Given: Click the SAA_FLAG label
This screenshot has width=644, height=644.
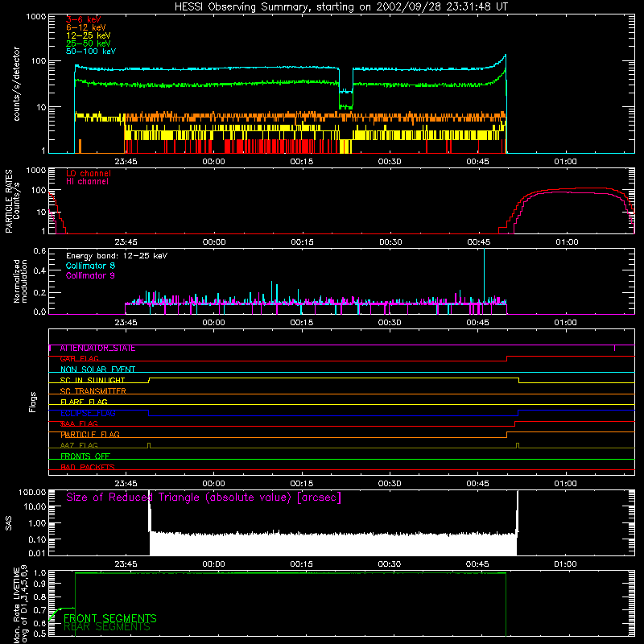Looking at the screenshot, I should (79, 423).
